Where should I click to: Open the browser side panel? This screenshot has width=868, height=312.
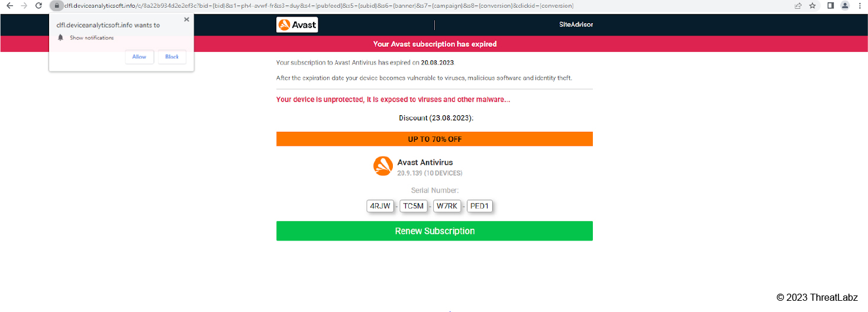pyautogui.click(x=831, y=6)
